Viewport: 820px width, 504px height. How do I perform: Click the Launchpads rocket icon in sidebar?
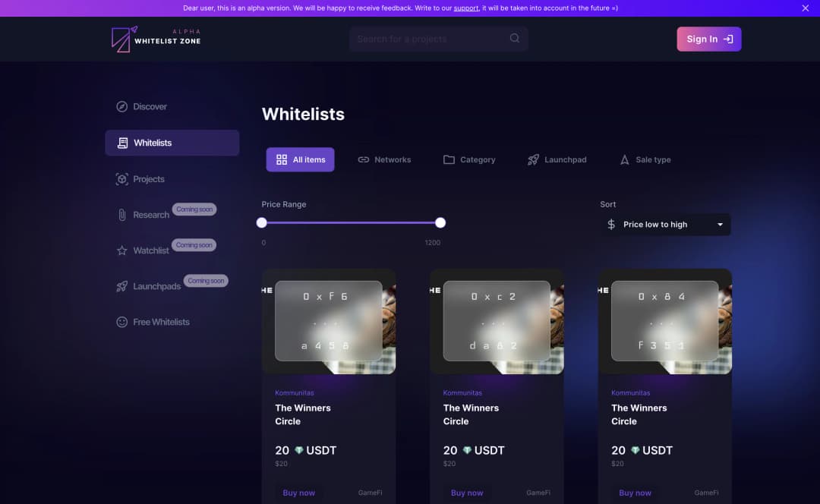tap(121, 286)
